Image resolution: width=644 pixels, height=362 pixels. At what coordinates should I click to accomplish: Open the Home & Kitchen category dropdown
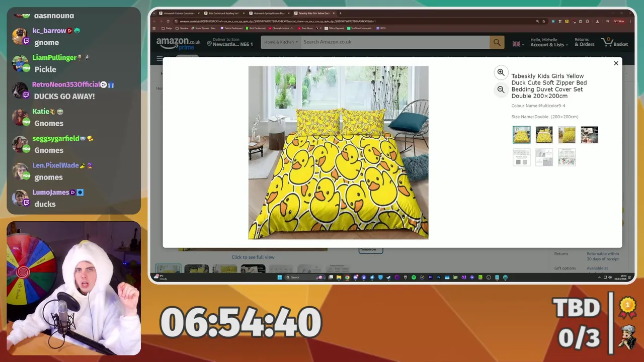point(281,42)
